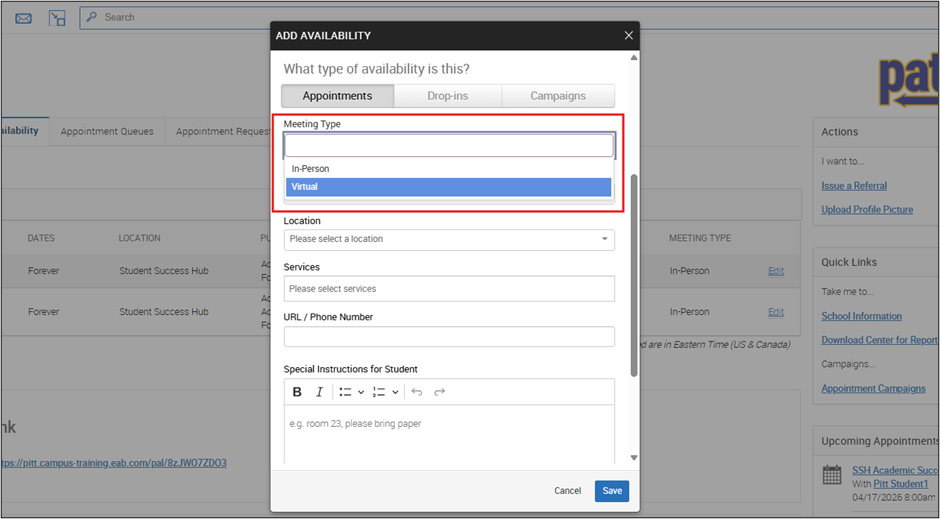Switch to the Appointment Queues tab
940x519 pixels.
(x=107, y=131)
